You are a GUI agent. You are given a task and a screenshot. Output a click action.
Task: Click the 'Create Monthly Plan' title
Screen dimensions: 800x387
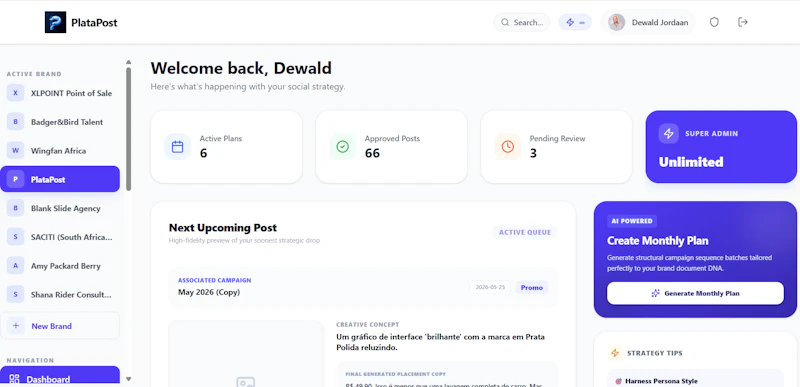tap(658, 241)
